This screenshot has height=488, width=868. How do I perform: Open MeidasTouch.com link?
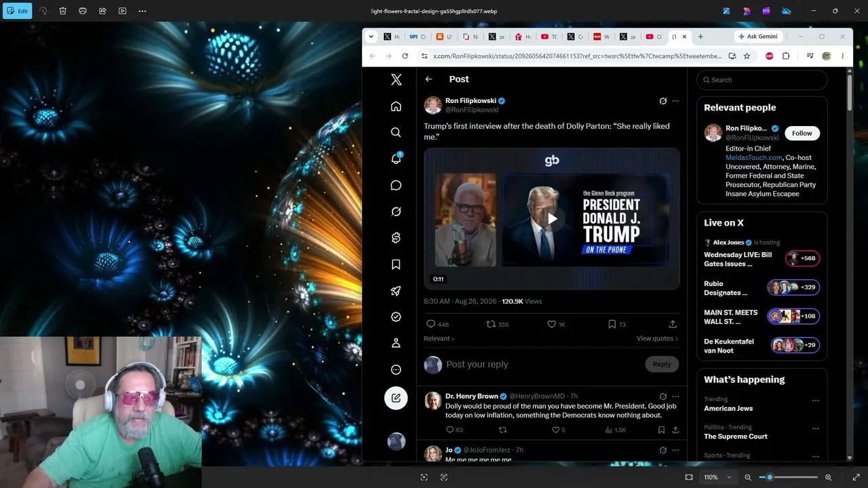point(754,157)
